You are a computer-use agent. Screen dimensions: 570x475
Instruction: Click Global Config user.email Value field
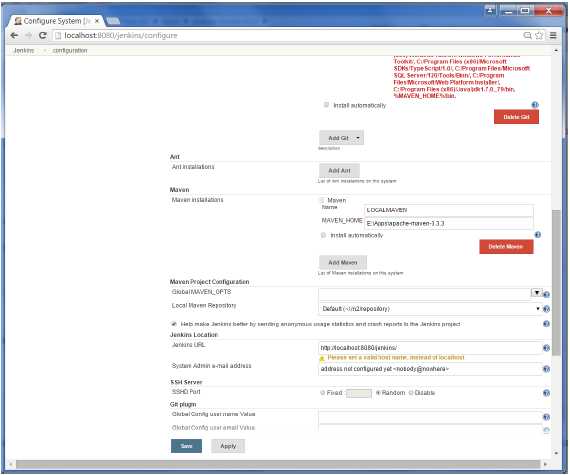pos(430,428)
